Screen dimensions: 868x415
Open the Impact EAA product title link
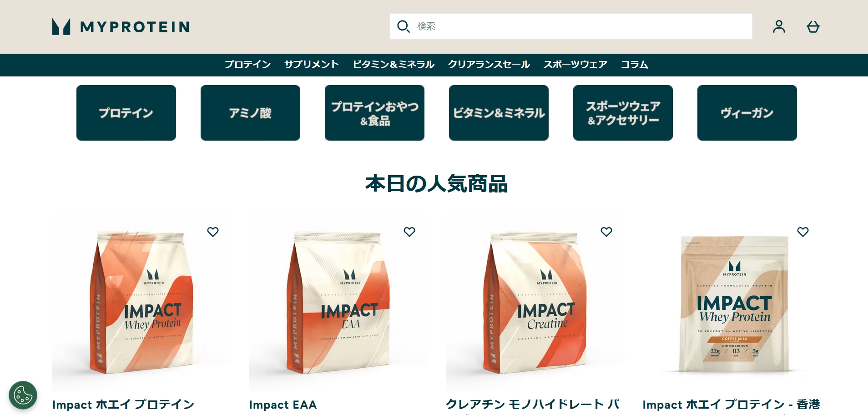(x=283, y=405)
